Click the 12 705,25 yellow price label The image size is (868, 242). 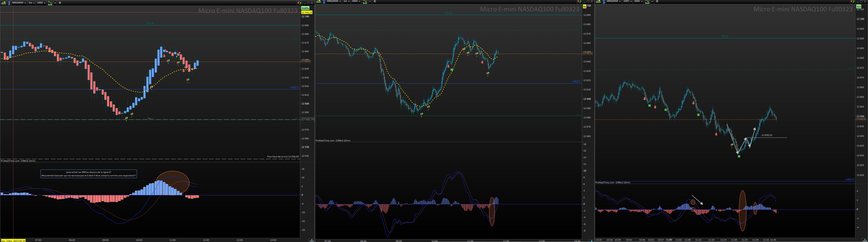click(x=307, y=12)
